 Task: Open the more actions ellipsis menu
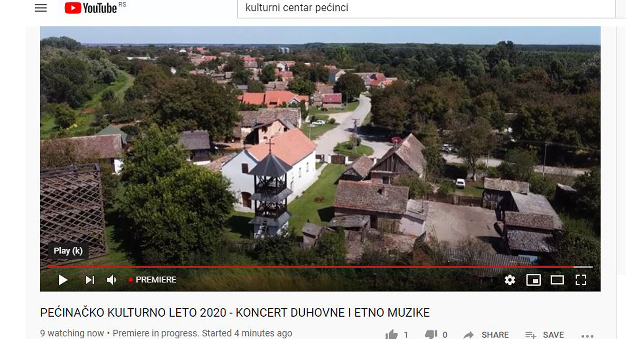pos(587,336)
